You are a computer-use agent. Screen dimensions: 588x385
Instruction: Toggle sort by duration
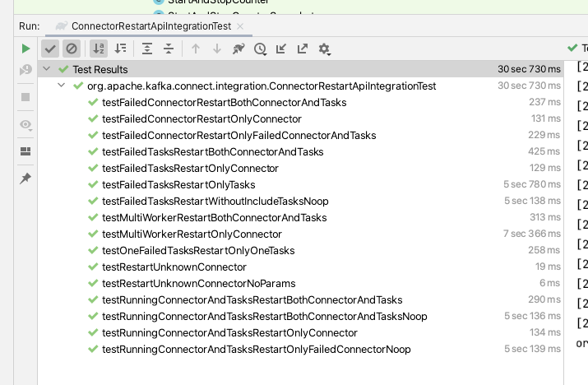point(120,49)
